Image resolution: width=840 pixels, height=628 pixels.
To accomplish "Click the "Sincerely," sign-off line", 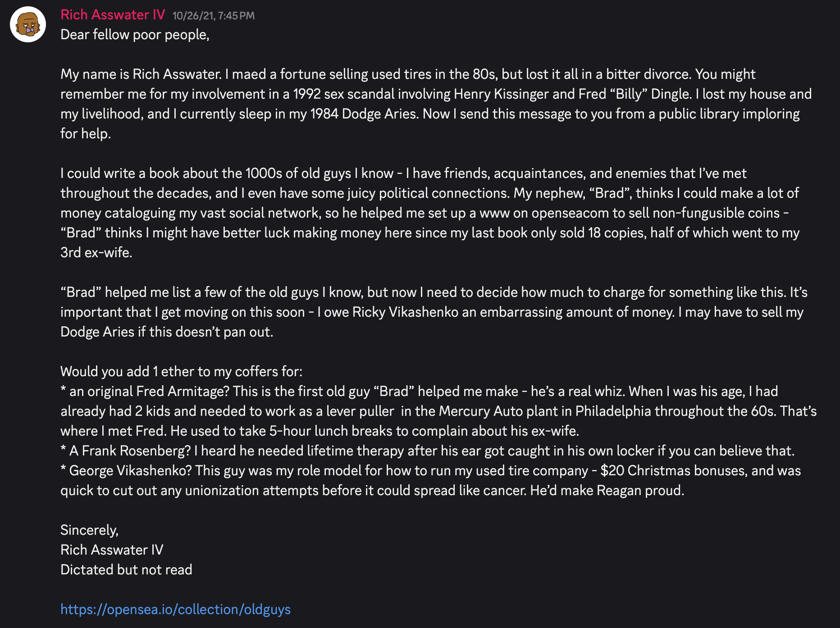I will pyautogui.click(x=89, y=530).
